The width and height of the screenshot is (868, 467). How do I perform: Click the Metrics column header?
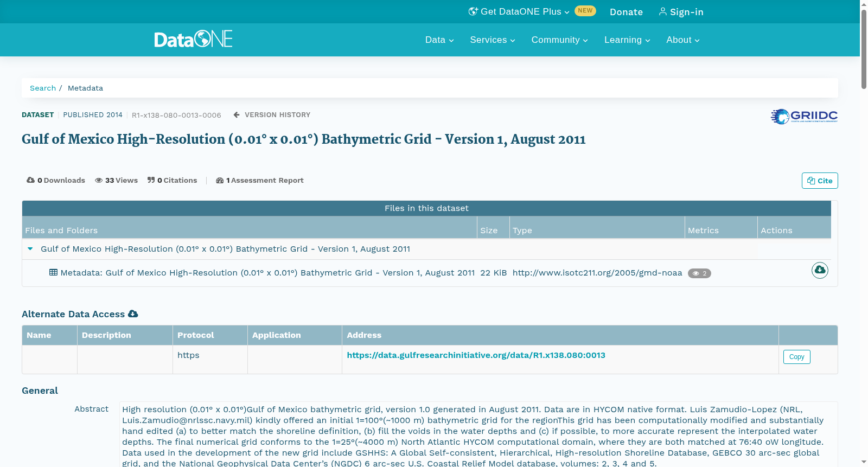(721, 228)
